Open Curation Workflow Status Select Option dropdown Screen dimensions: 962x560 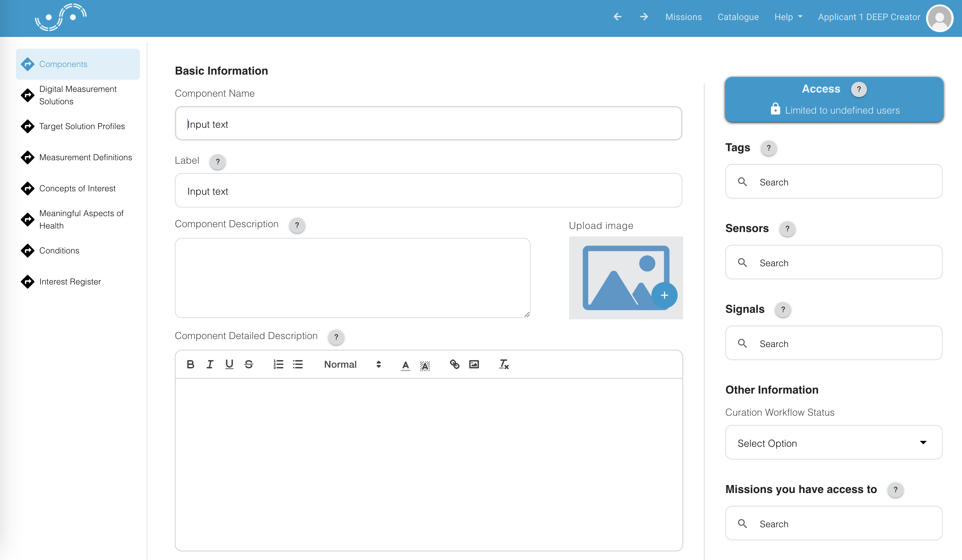coord(834,443)
